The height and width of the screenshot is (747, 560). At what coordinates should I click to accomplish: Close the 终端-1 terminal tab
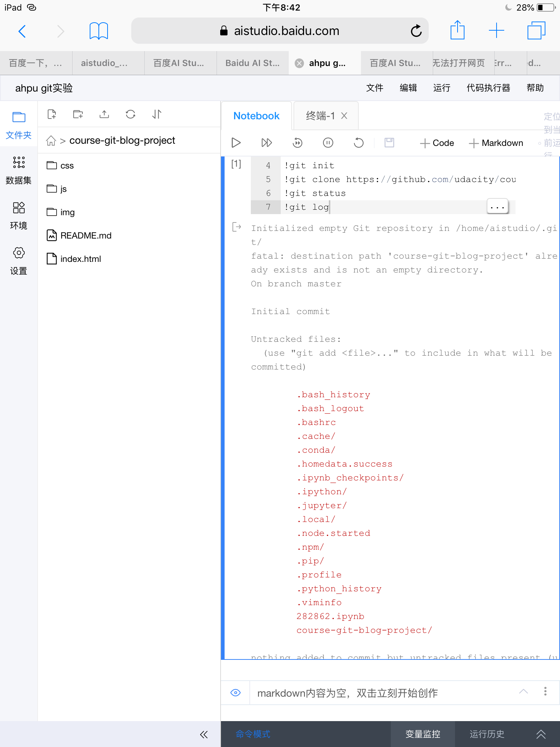pyautogui.click(x=344, y=116)
